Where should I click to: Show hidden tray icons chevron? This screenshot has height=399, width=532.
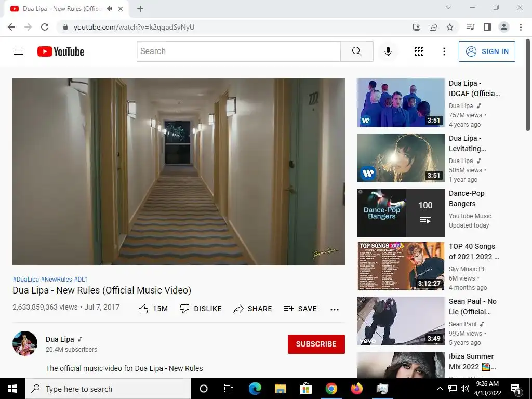point(440,389)
